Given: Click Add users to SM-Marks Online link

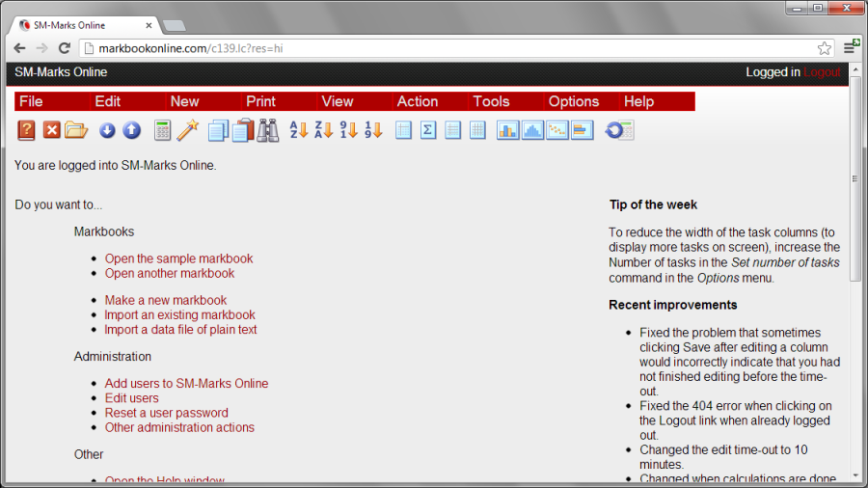Looking at the screenshot, I should click(186, 384).
